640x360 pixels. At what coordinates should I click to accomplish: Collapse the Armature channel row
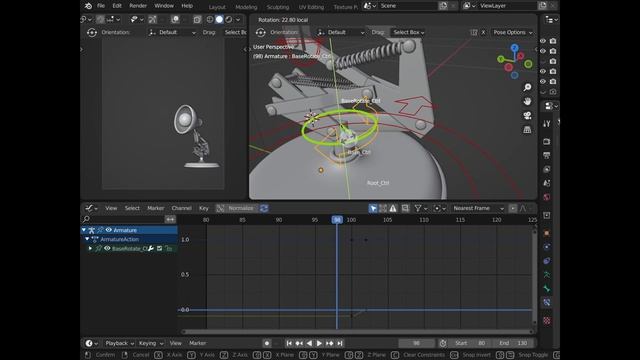pos(84,230)
